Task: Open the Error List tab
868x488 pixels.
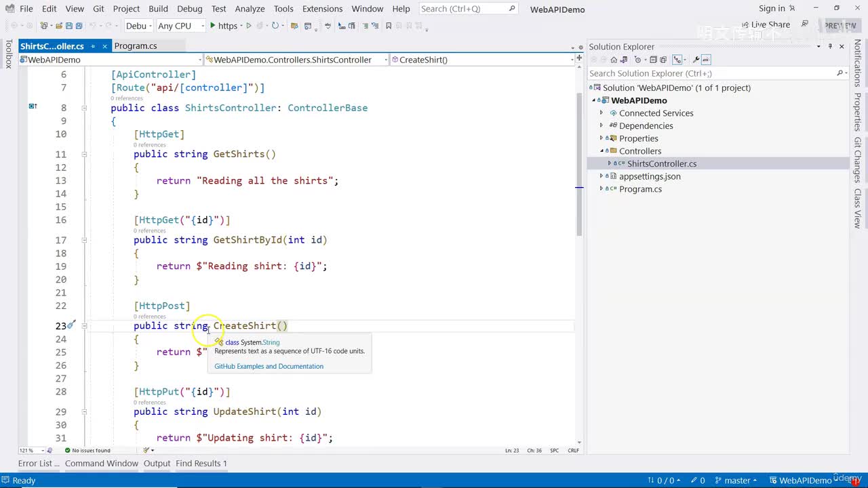Action: tap(38, 464)
